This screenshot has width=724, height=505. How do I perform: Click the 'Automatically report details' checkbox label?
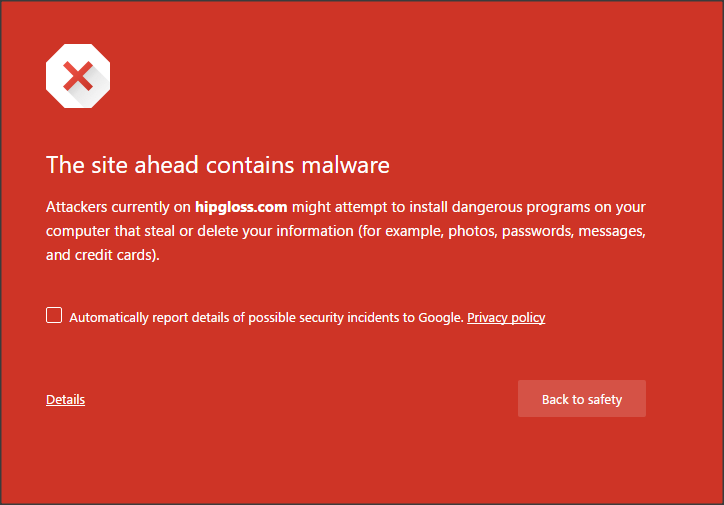coord(266,318)
